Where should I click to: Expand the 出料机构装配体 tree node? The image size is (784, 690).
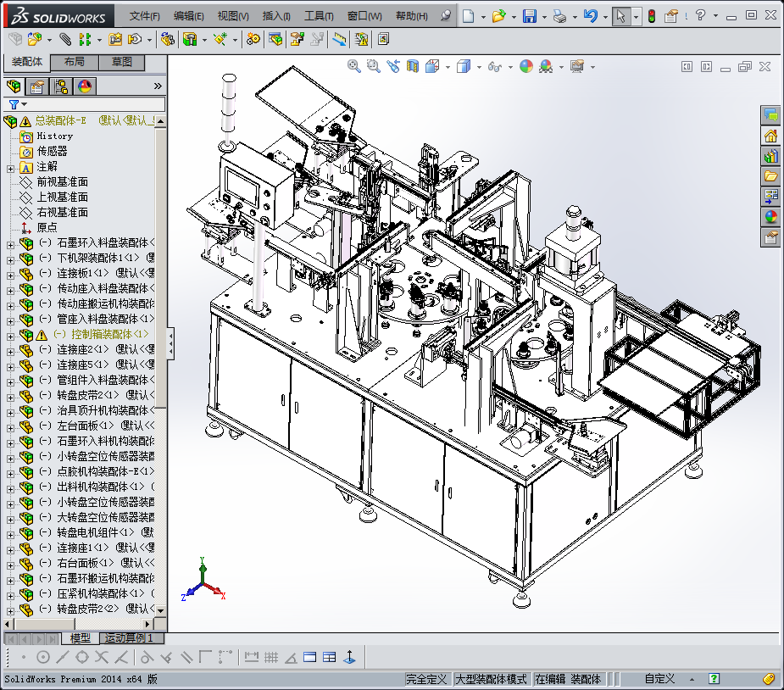(x=10, y=489)
